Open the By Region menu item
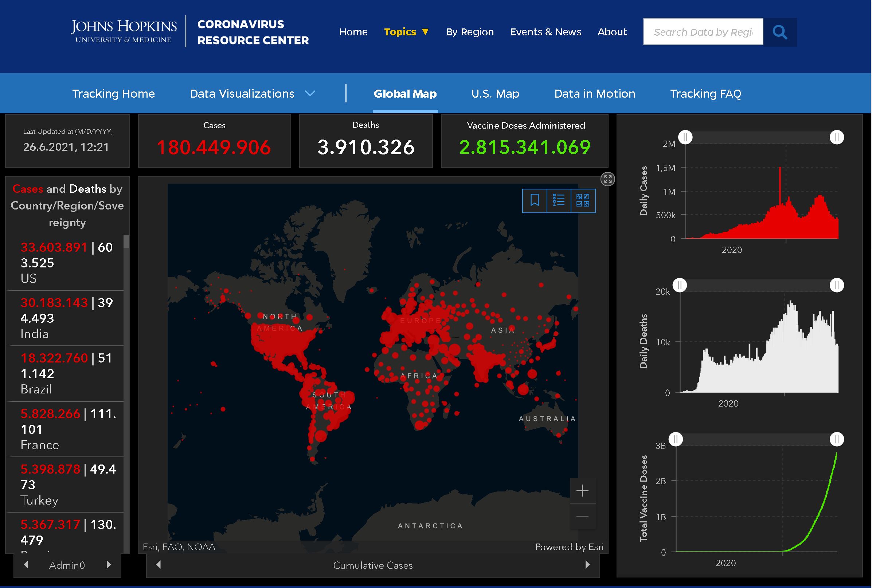 [470, 32]
